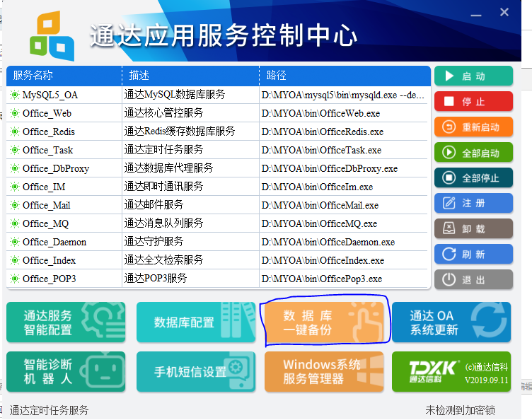Click Office_Index service status icon
Screen dimensions: 532x420
(x=15, y=260)
